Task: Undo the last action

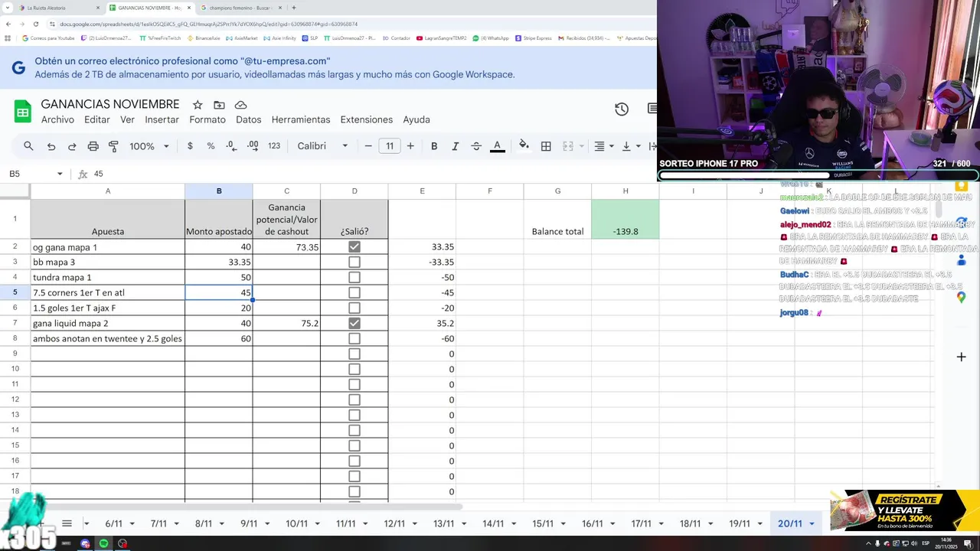Action: (51, 146)
